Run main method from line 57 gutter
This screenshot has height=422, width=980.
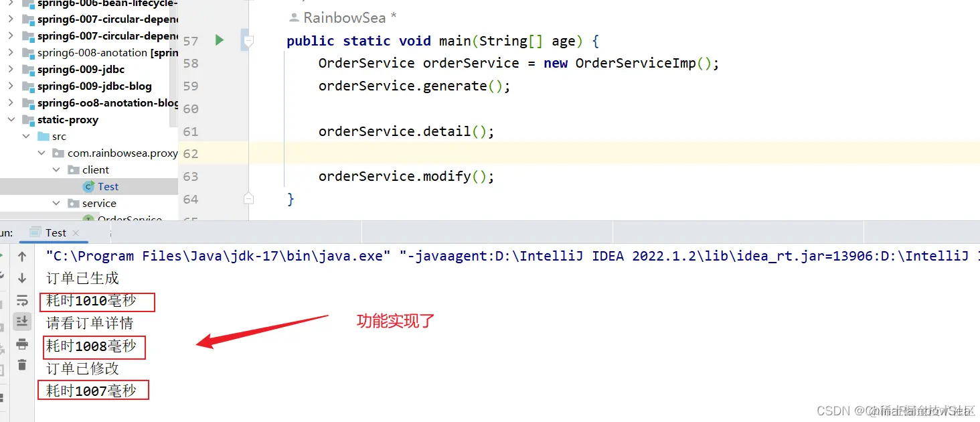click(220, 40)
